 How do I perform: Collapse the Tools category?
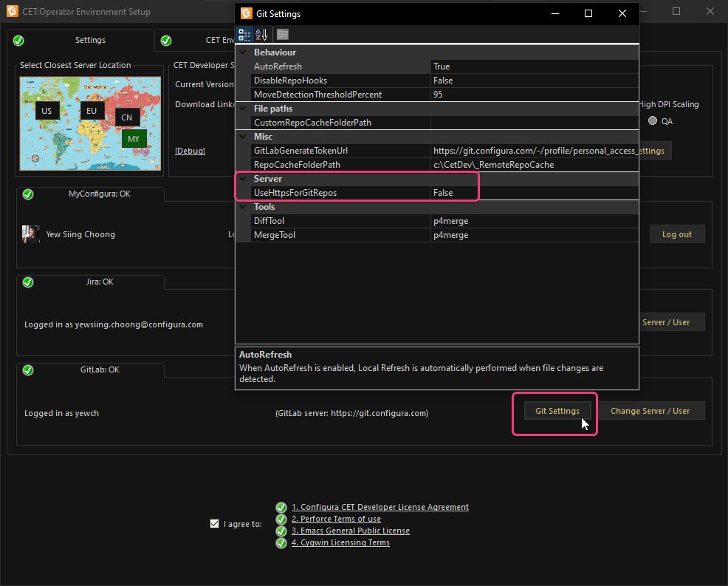coord(243,207)
